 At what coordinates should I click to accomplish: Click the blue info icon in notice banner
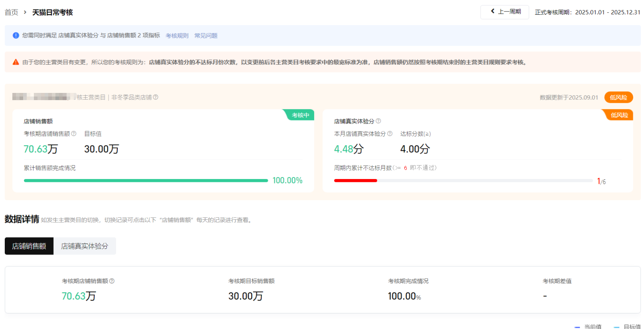click(x=16, y=35)
